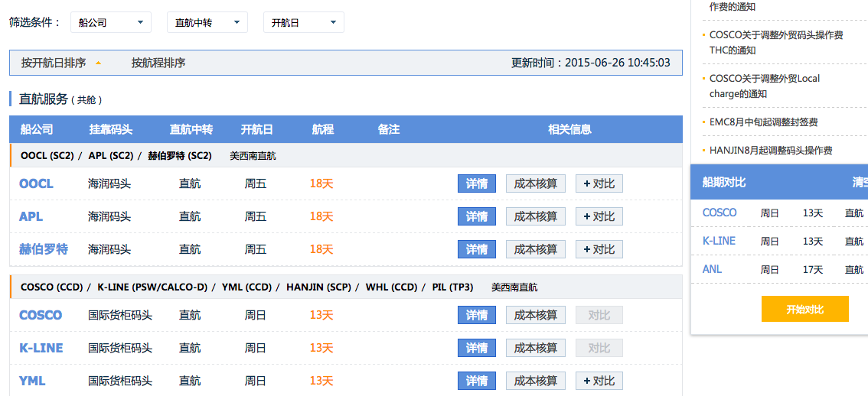Image resolution: width=868 pixels, height=396 pixels.
Task: Click 详情 for the OOCL row
Action: coord(477,183)
